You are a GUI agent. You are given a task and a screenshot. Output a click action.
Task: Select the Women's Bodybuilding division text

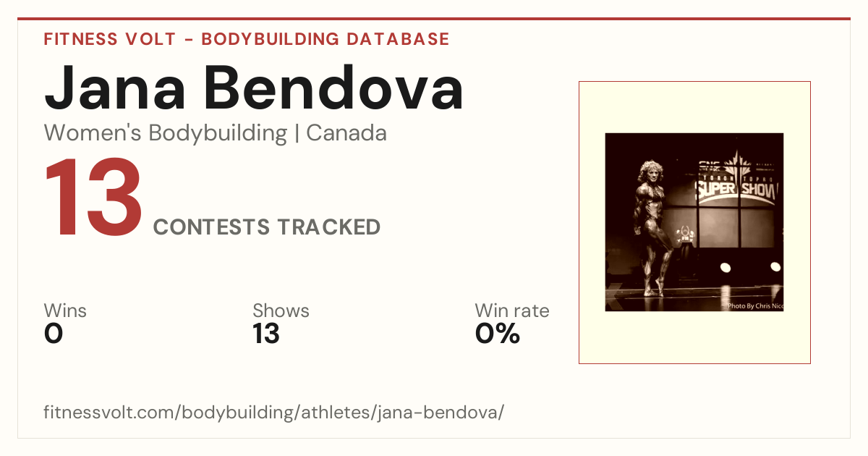pos(166,133)
